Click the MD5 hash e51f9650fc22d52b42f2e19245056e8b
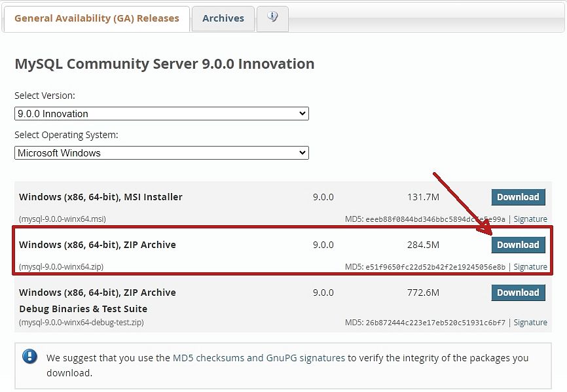The image size is (567, 392). click(435, 267)
